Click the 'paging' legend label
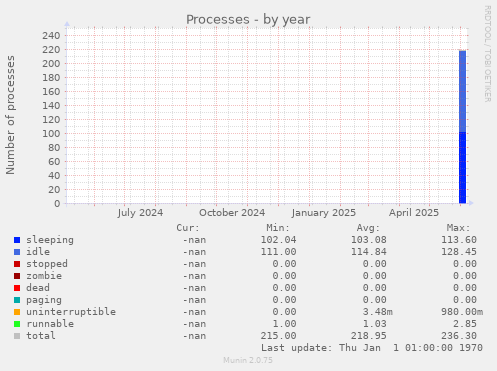The image size is (497, 371). point(44,300)
